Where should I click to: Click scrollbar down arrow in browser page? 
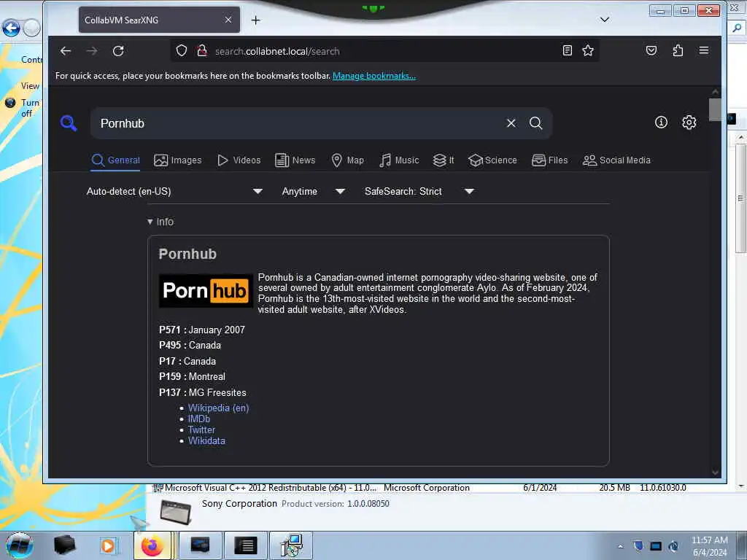click(x=715, y=472)
